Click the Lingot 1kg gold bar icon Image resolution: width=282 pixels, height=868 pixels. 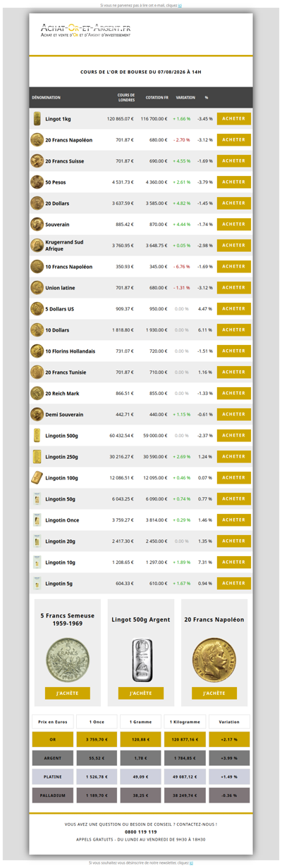37,119
